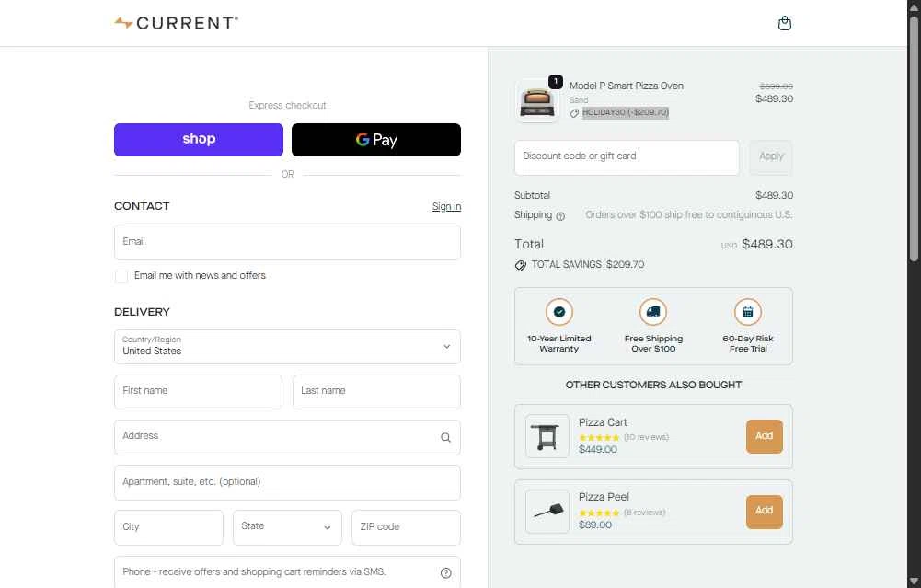This screenshot has height=588, width=921.
Task: Click the First name field
Action: (198, 392)
